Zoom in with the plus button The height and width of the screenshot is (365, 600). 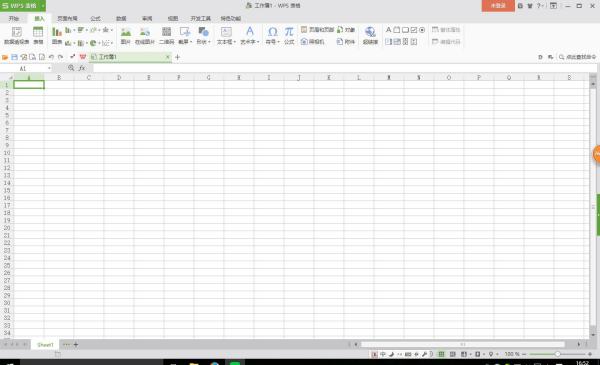pos(590,354)
